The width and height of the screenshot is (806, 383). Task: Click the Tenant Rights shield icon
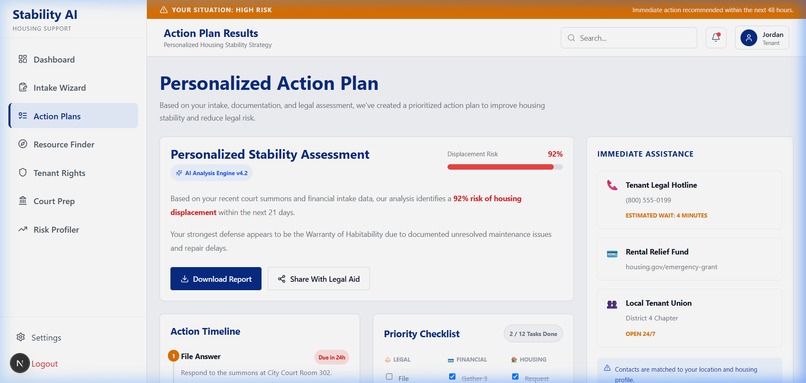click(x=23, y=173)
